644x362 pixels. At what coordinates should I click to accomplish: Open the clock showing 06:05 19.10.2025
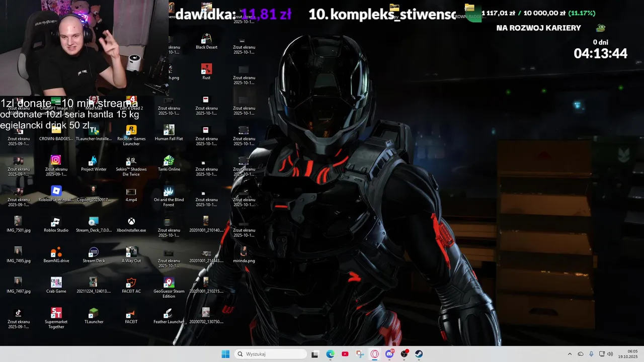[x=628, y=354]
